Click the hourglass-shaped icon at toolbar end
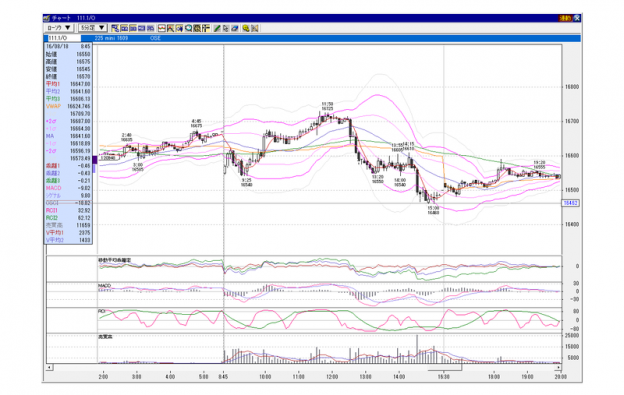 coord(255,28)
